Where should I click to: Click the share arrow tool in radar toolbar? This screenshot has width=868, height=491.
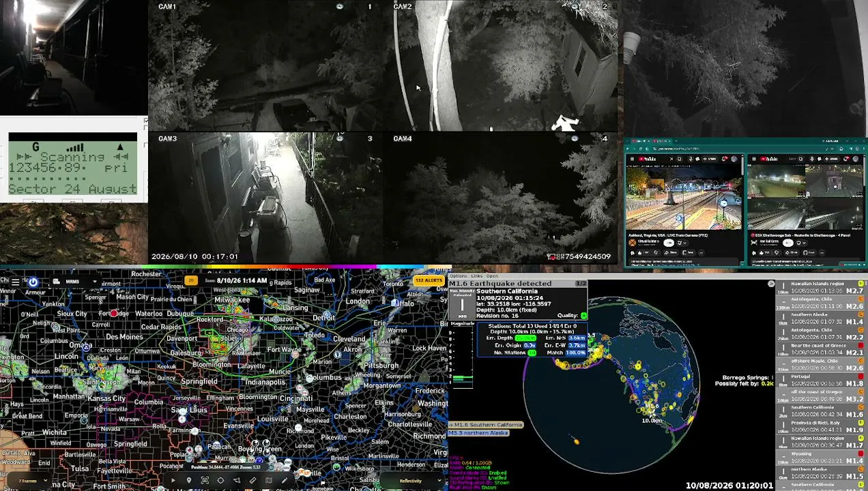click(237, 480)
